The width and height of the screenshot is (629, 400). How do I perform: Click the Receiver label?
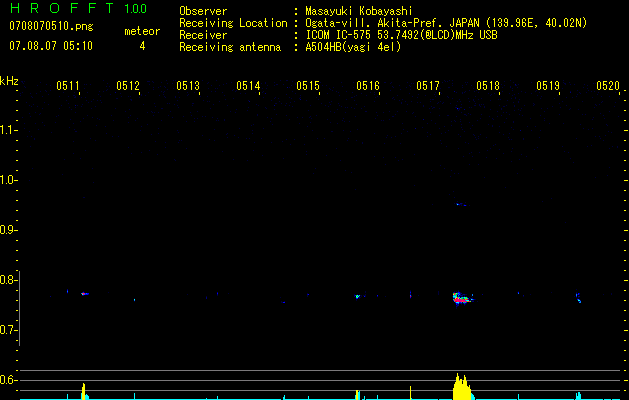(x=203, y=35)
